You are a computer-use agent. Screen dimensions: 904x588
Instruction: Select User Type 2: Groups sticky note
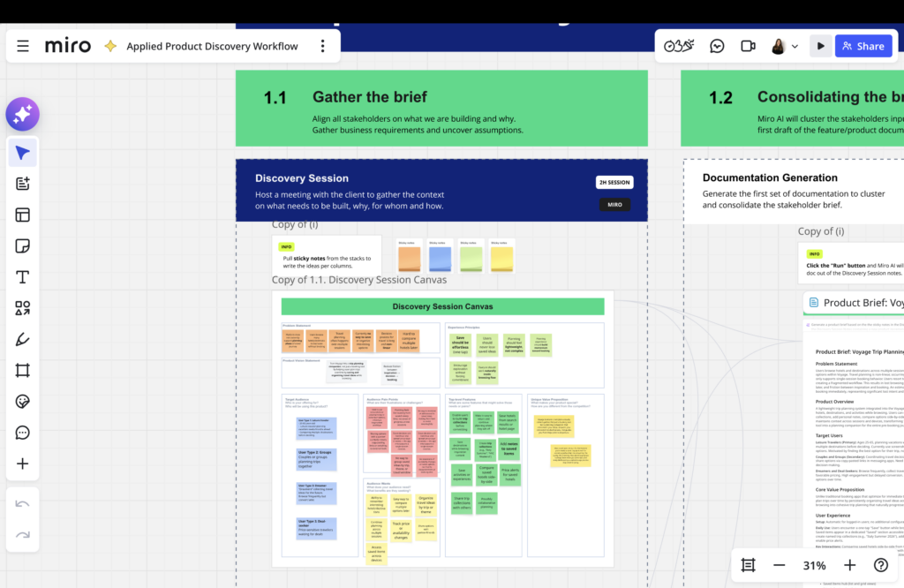pyautogui.click(x=316, y=459)
